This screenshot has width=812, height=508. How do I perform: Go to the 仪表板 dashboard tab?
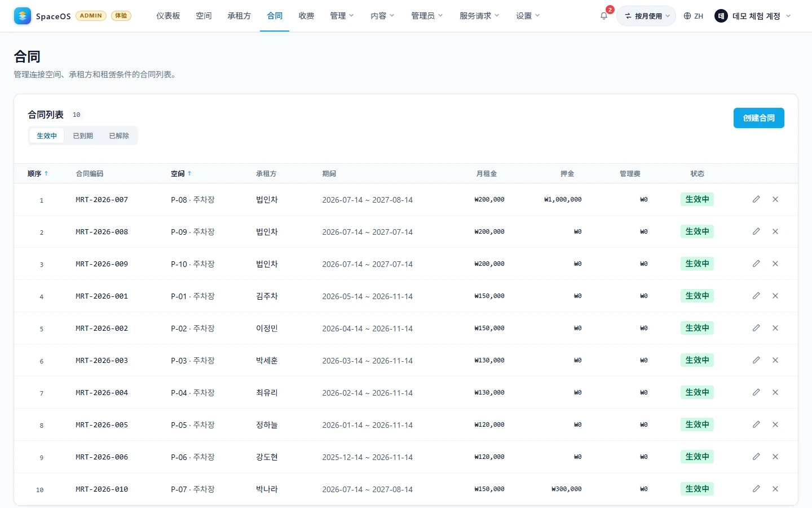click(x=168, y=16)
